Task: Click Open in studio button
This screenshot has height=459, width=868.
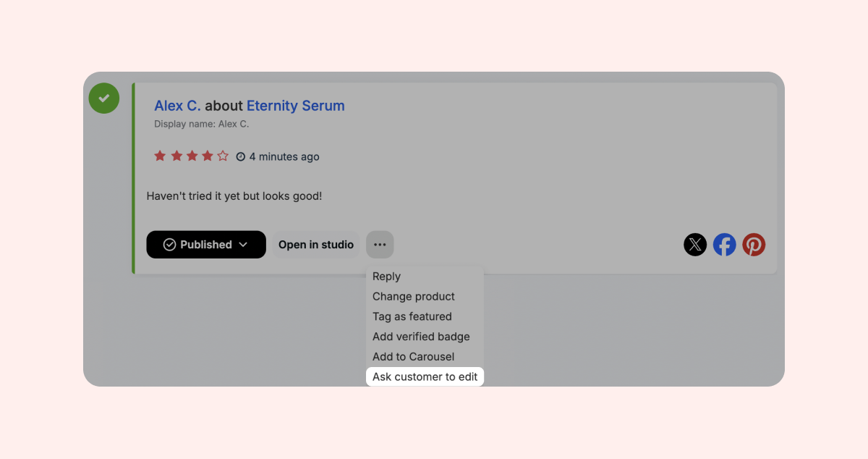Action: [316, 245]
